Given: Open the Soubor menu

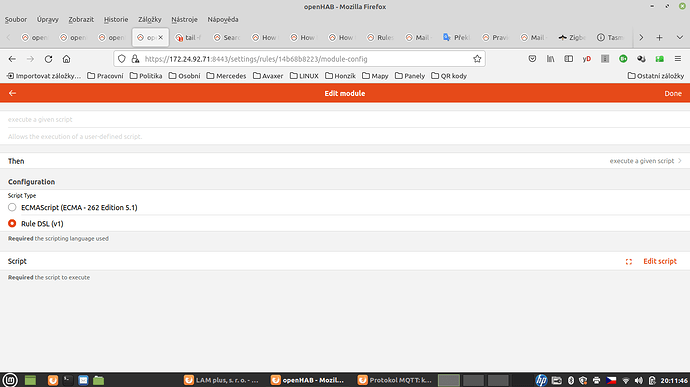Looking at the screenshot, I should [16, 19].
